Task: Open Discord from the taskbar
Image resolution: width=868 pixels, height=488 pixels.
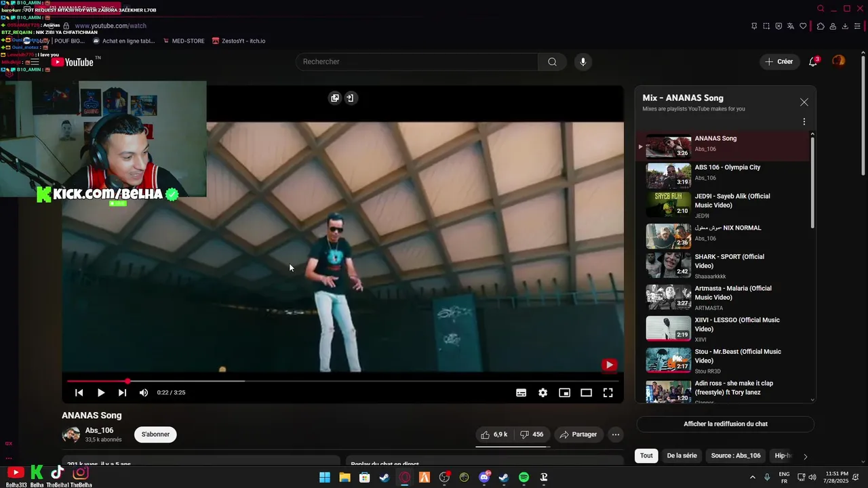Action: 484,477
